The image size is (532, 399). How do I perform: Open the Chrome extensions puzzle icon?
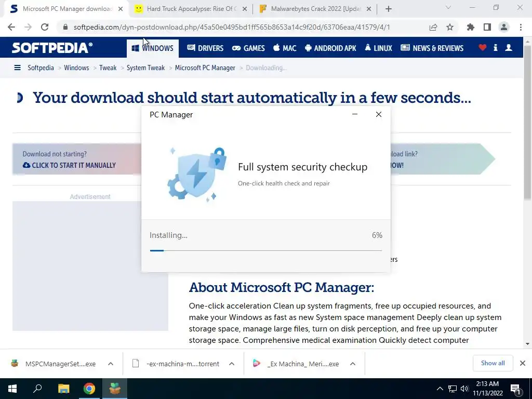[x=471, y=27]
